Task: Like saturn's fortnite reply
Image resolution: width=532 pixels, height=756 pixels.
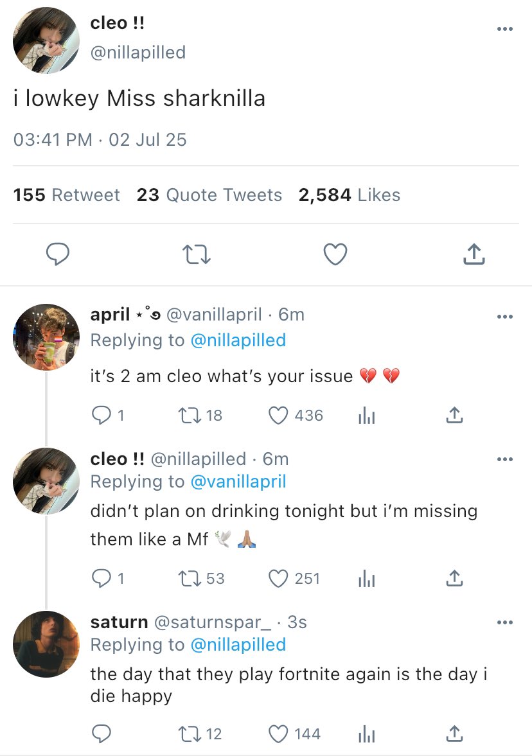Action: pyautogui.click(x=278, y=734)
